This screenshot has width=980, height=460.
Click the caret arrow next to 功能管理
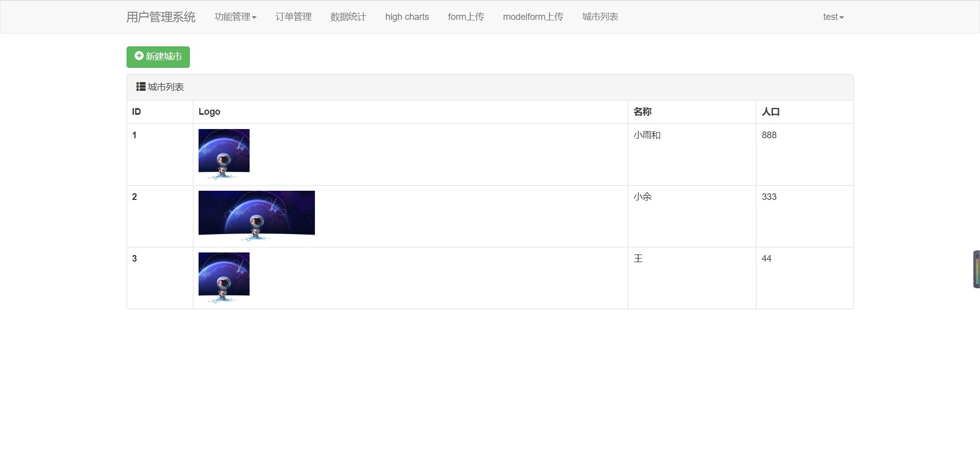255,17
